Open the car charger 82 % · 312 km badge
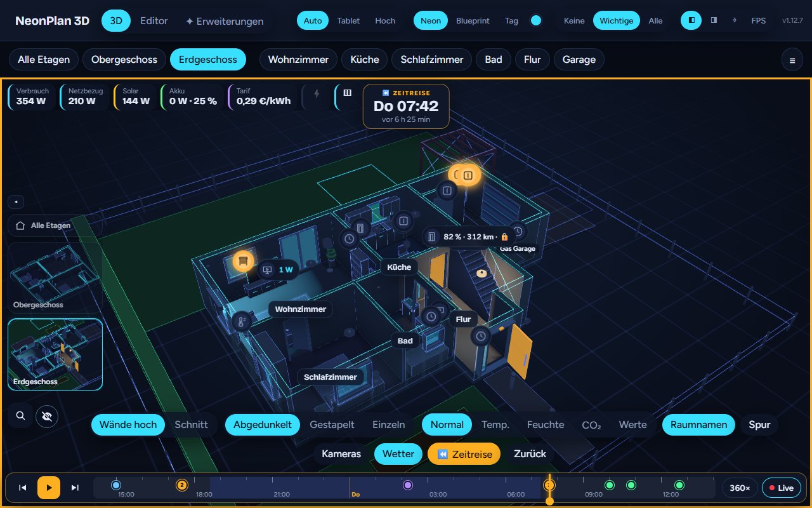Screen dimensions: 812x508 [x=469, y=237]
